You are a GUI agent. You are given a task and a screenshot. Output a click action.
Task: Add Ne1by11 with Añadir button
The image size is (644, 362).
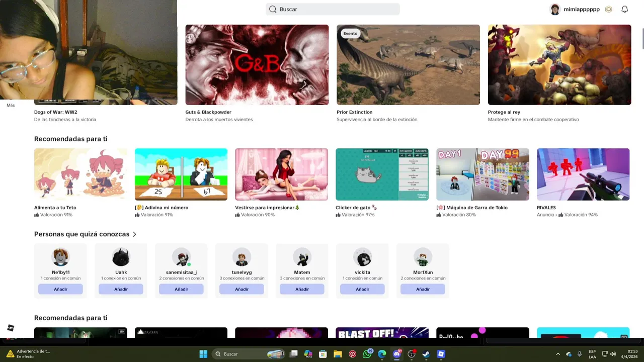[x=60, y=289]
